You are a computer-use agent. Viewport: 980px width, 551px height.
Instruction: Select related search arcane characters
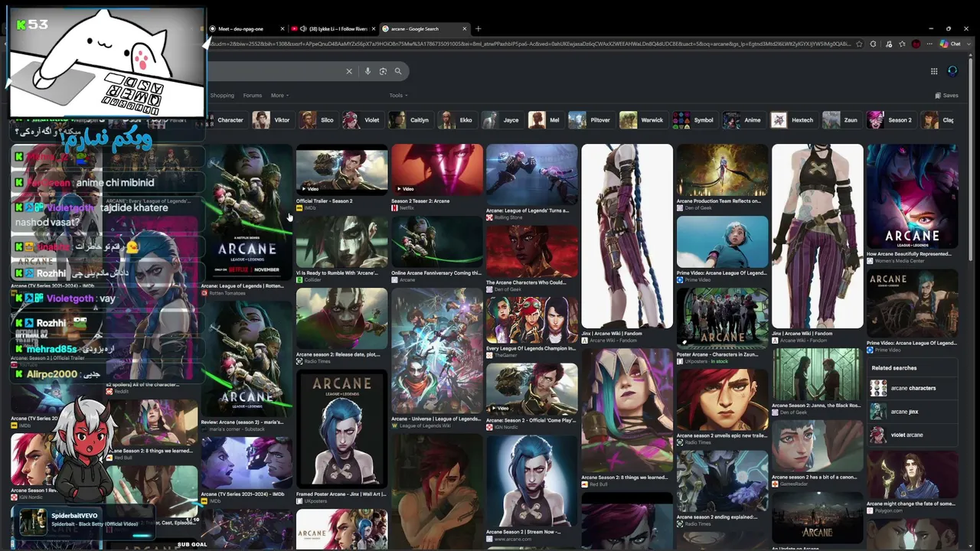[912, 388]
